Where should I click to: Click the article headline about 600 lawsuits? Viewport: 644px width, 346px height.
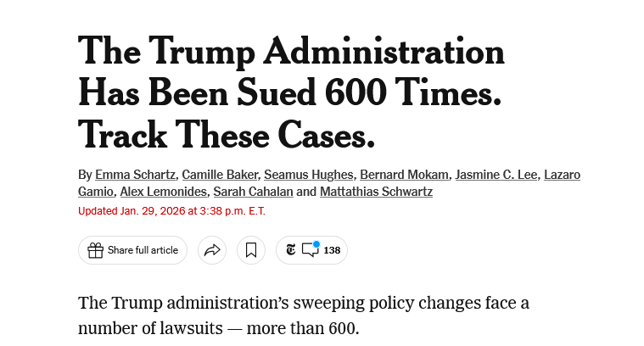pos(291,92)
